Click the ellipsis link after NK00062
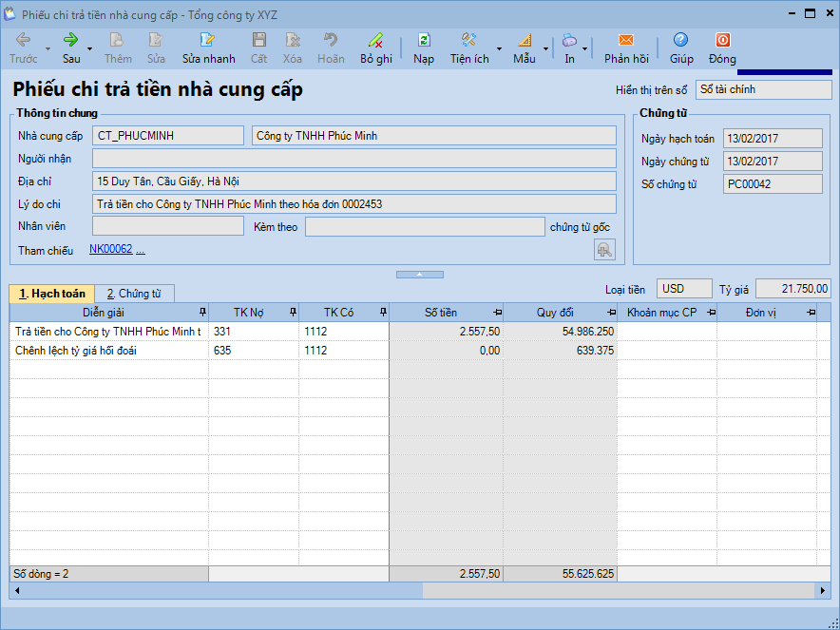Viewport: 840px width, 630px height. (x=141, y=249)
